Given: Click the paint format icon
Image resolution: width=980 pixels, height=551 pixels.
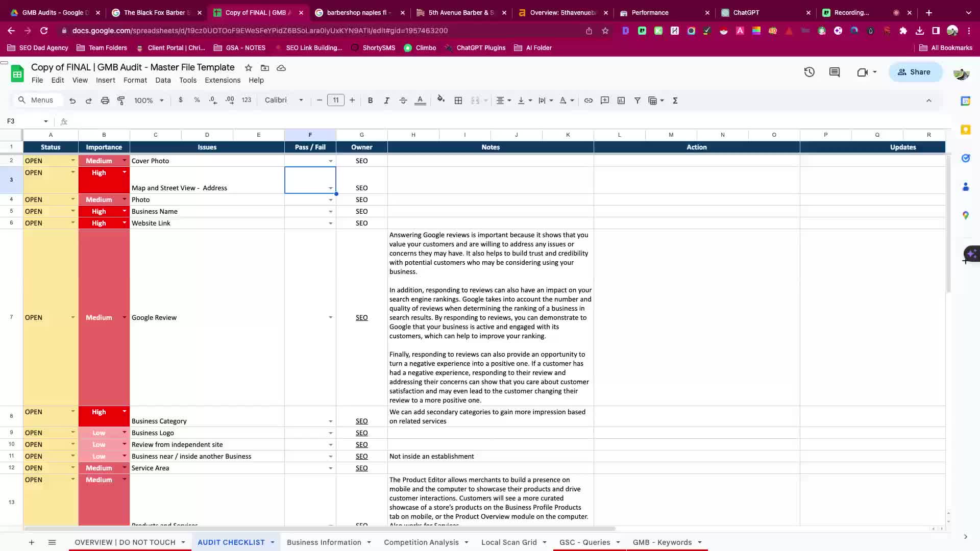Looking at the screenshot, I should pyautogui.click(x=121, y=101).
